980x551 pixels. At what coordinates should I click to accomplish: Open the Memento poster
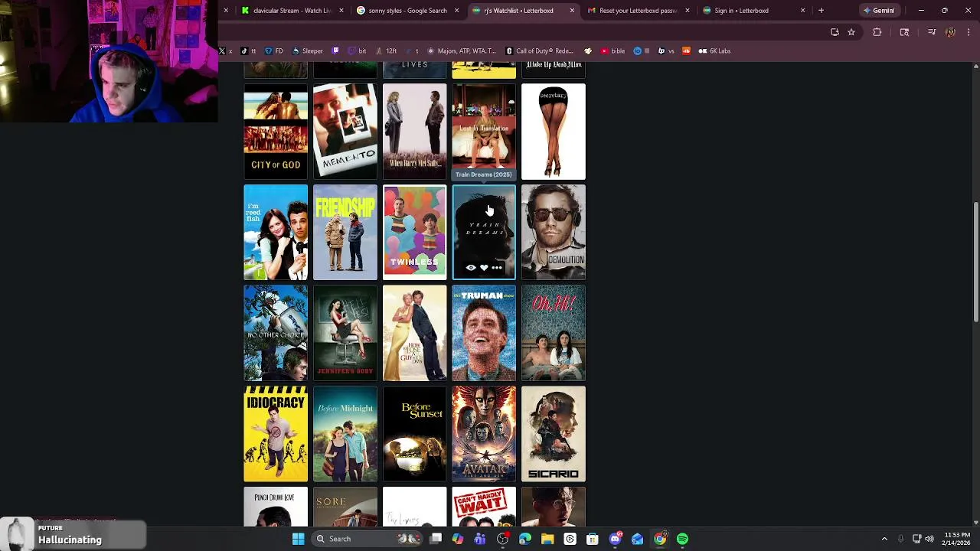[345, 132]
